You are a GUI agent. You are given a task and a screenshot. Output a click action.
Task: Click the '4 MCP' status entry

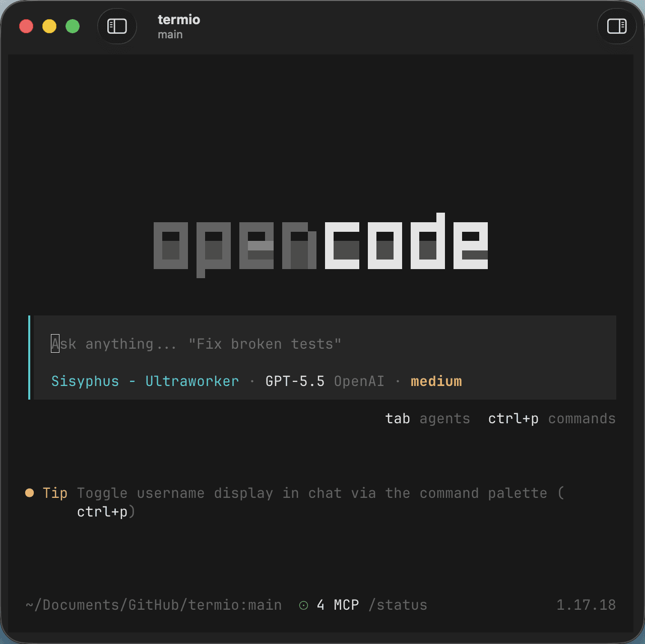(x=338, y=605)
